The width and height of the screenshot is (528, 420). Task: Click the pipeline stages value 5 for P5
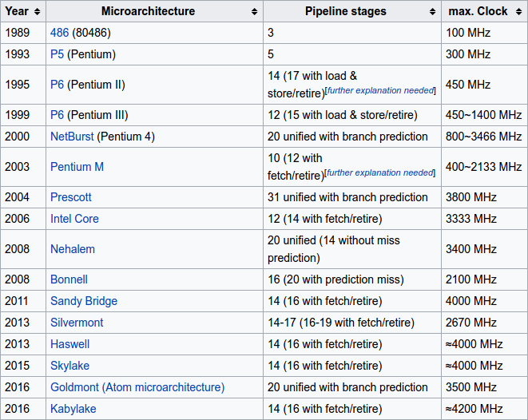352,54
